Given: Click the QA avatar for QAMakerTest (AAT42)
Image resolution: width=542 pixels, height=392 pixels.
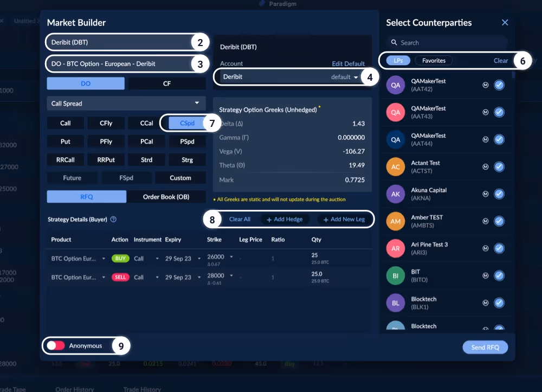Looking at the screenshot, I should point(396,85).
